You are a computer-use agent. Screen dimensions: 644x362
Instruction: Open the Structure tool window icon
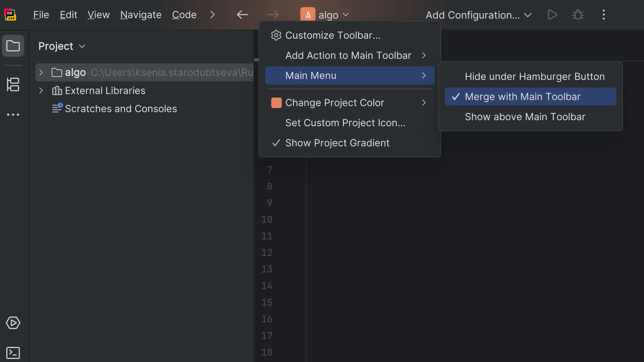(x=13, y=84)
